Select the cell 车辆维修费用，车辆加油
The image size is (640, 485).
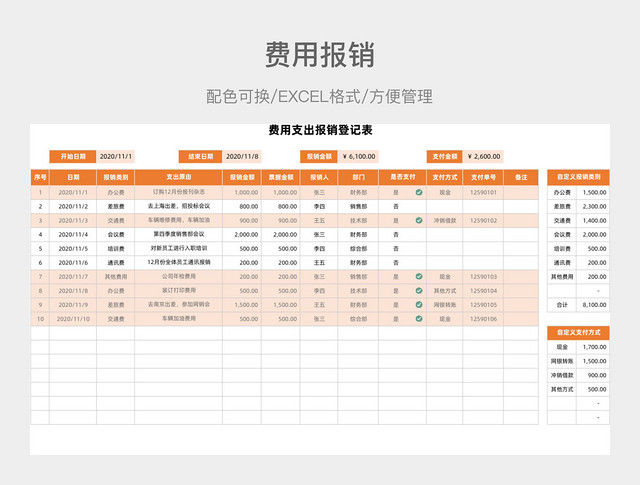point(178,220)
